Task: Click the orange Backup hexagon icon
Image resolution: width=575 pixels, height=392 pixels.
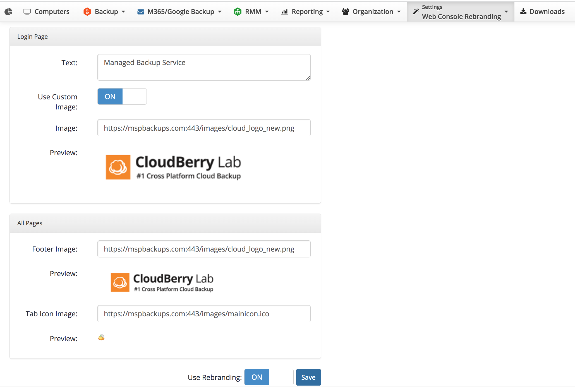Action: coord(87,11)
